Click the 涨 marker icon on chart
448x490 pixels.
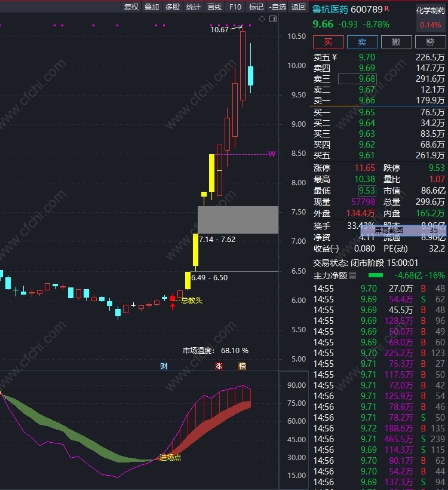coord(219,366)
